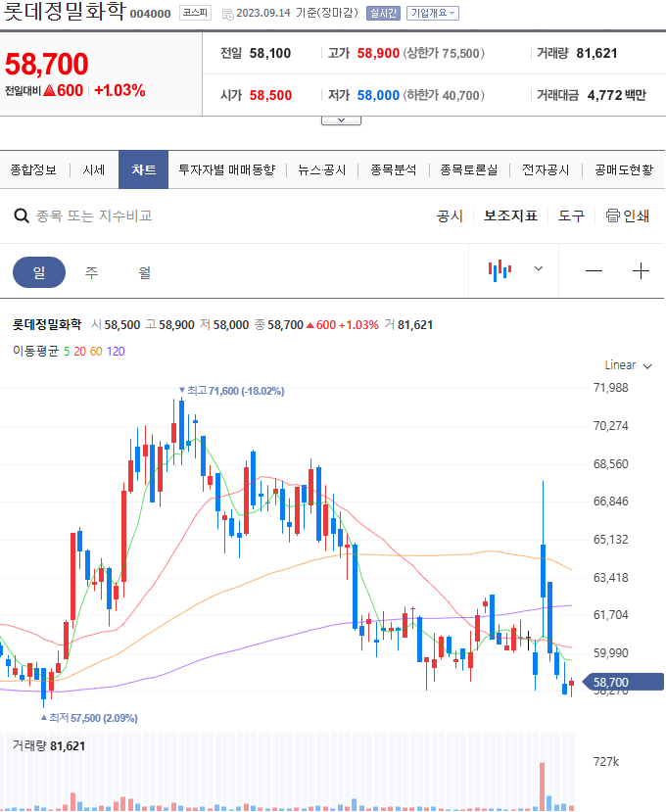Open the 종목분석 tab

tap(394, 169)
